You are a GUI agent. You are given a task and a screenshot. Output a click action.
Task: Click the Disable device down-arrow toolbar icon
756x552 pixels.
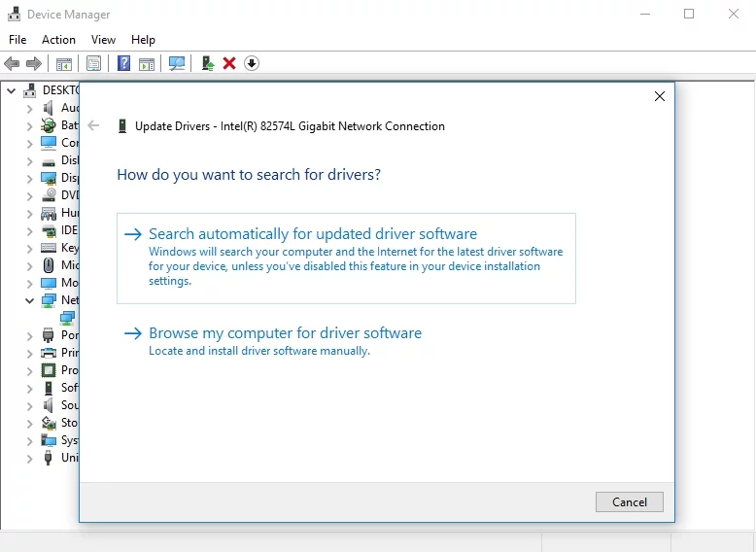pos(252,63)
